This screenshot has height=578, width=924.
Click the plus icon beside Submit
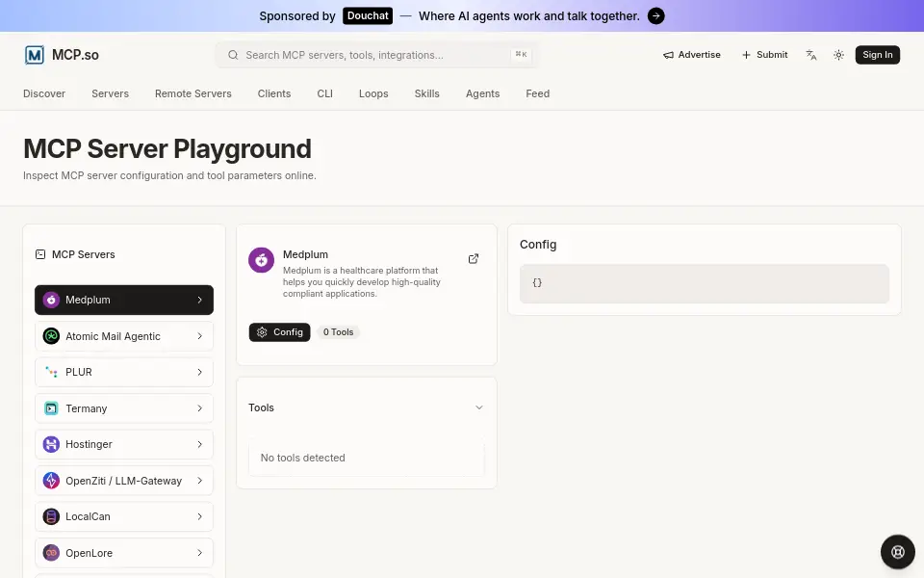coord(746,55)
